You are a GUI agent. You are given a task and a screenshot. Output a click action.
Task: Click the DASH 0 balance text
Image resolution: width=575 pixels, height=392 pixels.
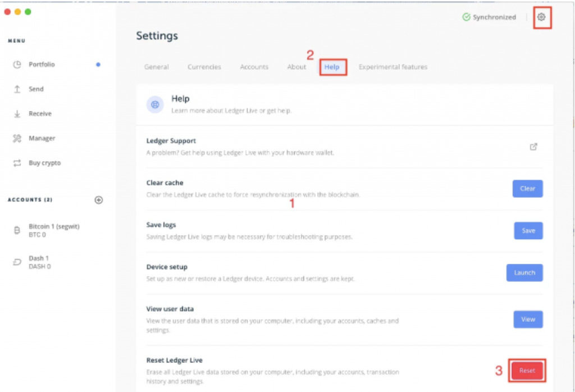click(x=40, y=267)
